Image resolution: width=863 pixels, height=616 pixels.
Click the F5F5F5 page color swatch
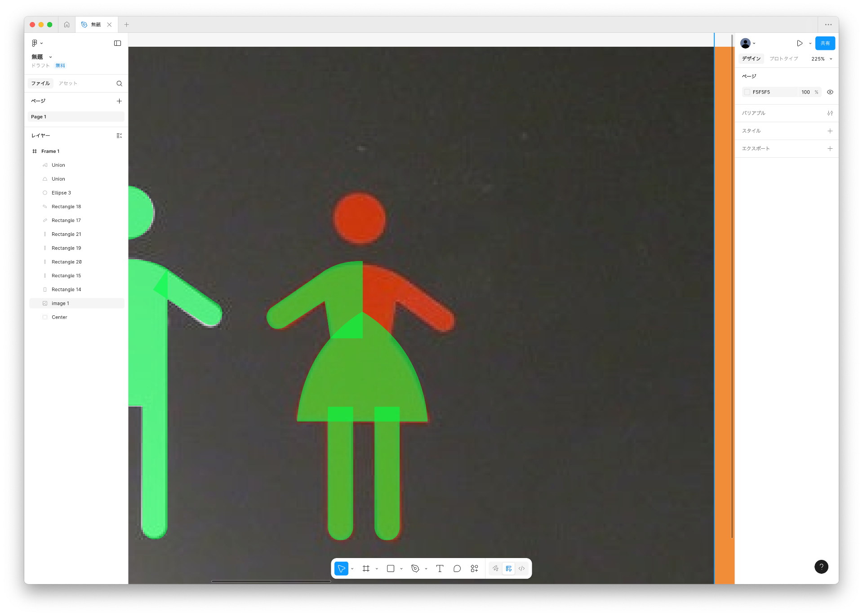747,92
